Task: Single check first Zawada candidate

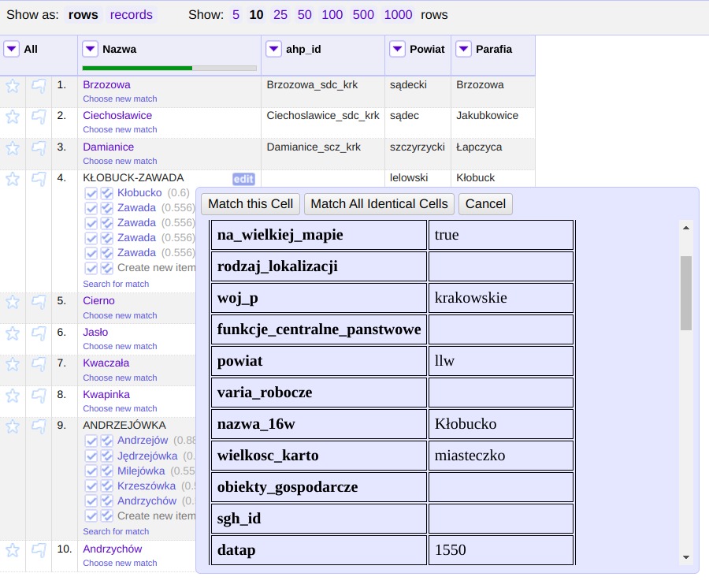Action: 91,209
